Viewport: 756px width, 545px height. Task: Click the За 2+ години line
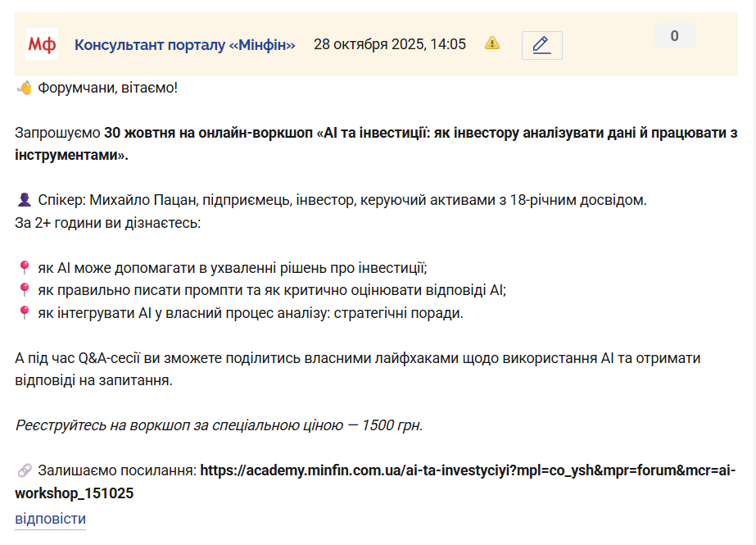point(107,223)
